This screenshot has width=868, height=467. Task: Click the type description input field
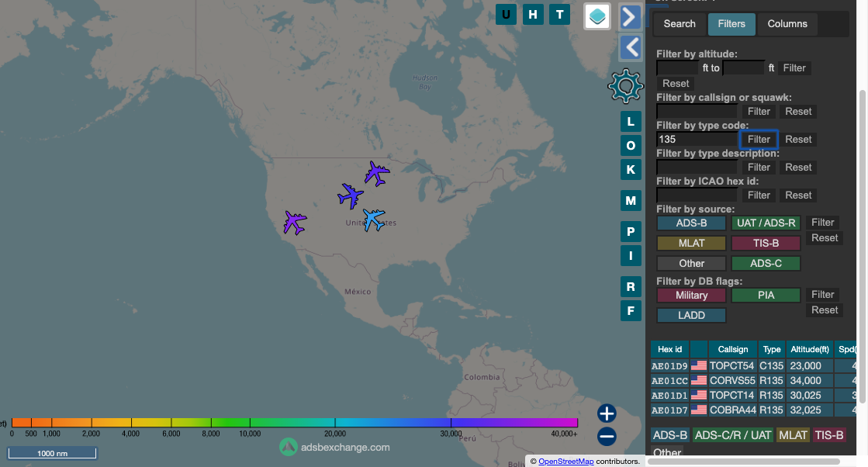coord(697,167)
